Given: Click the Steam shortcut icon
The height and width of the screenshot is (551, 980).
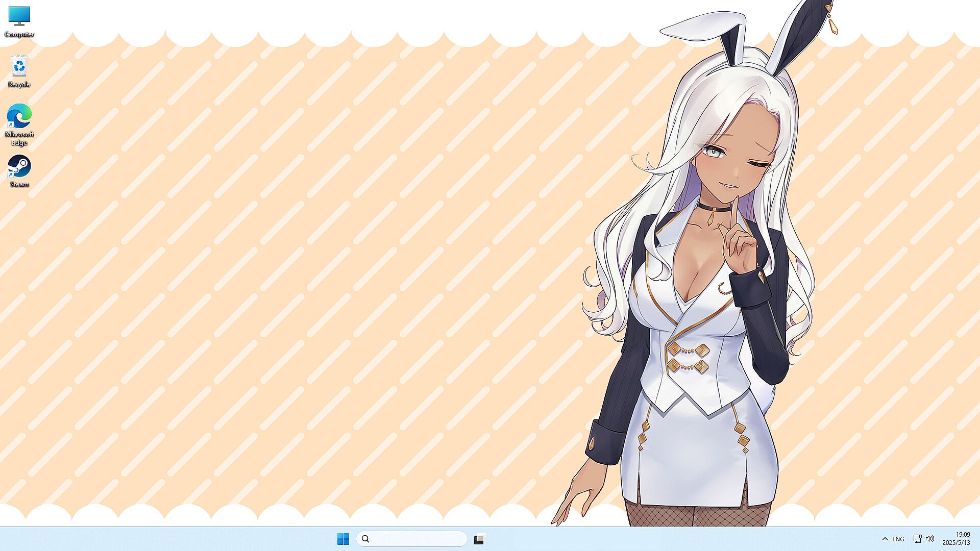Looking at the screenshot, I should tap(19, 166).
